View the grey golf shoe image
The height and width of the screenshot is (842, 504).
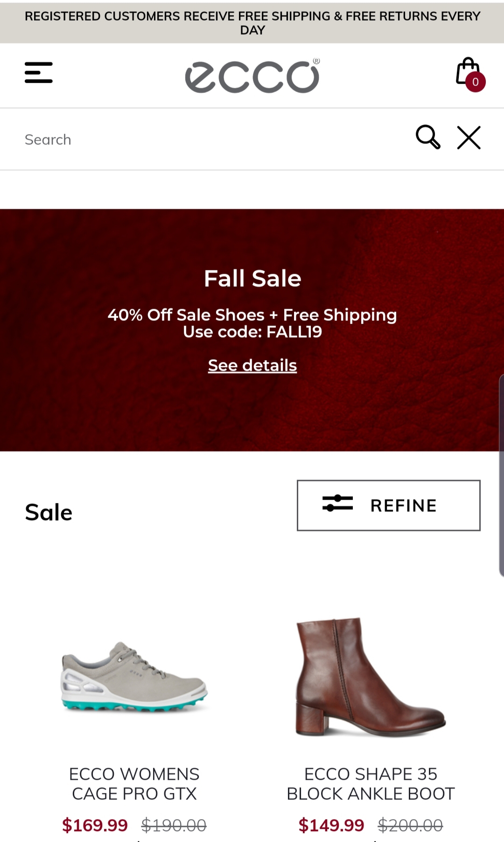click(x=134, y=677)
